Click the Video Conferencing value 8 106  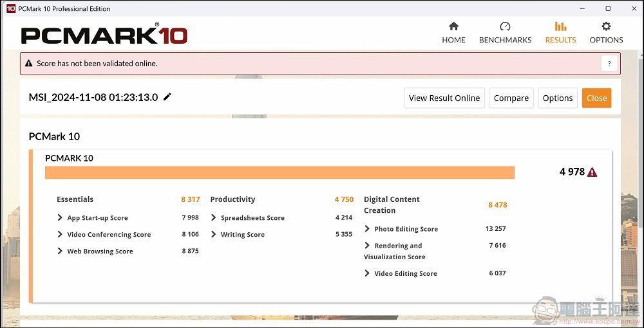pyautogui.click(x=191, y=234)
